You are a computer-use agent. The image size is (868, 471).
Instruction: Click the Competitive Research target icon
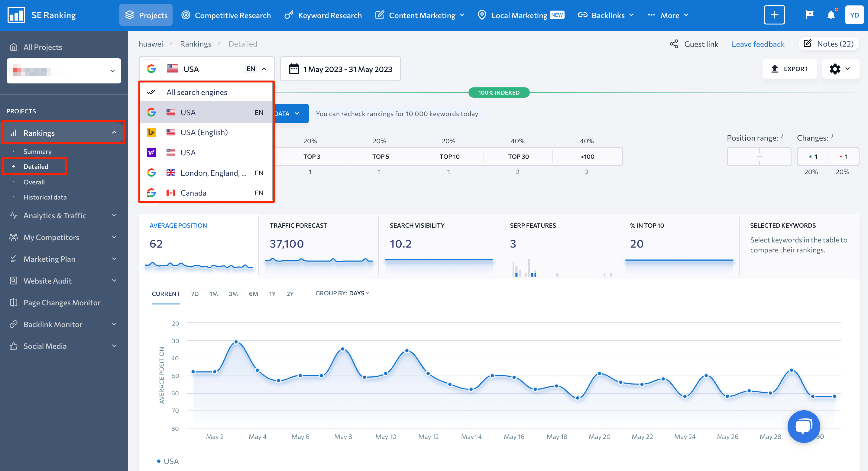tap(186, 15)
